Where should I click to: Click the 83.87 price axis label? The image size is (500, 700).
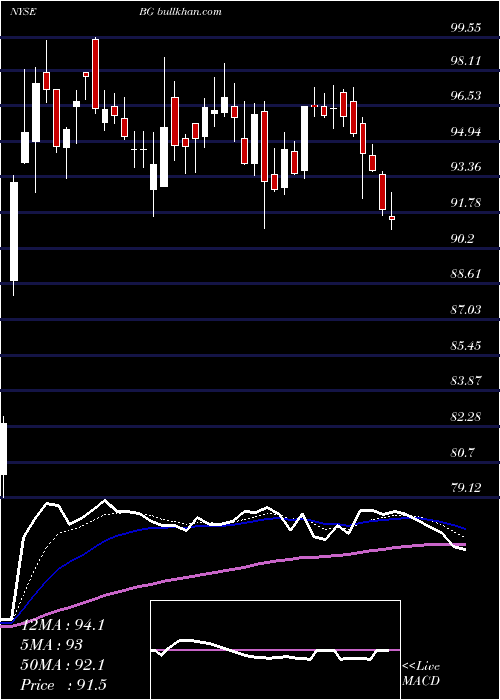466,381
